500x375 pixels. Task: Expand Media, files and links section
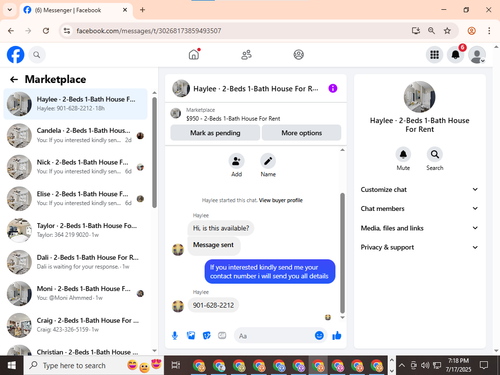419,228
